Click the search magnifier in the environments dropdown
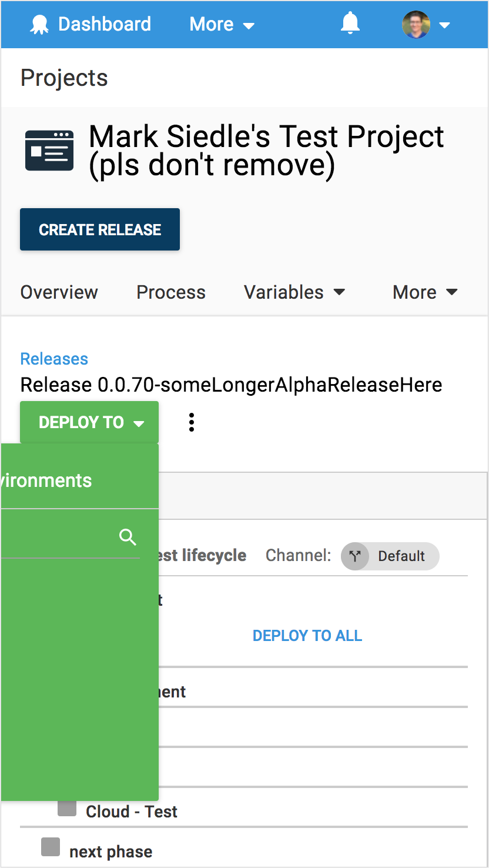 point(128,537)
